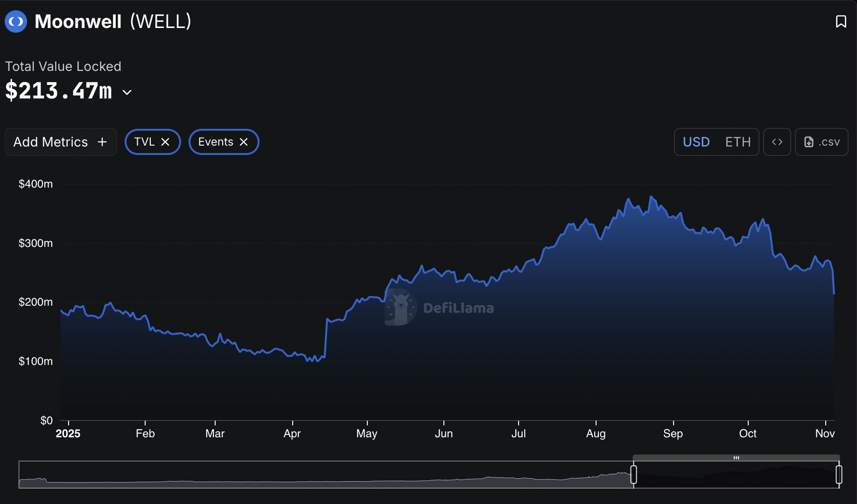857x504 pixels.
Task: Click the Moonwell logo icon
Action: 16,21
